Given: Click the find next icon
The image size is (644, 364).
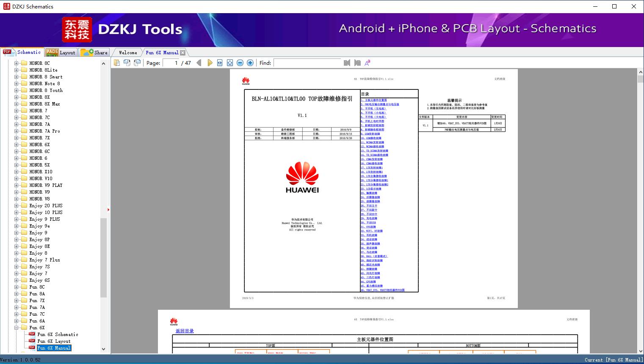Looking at the screenshot, I should click(x=357, y=63).
